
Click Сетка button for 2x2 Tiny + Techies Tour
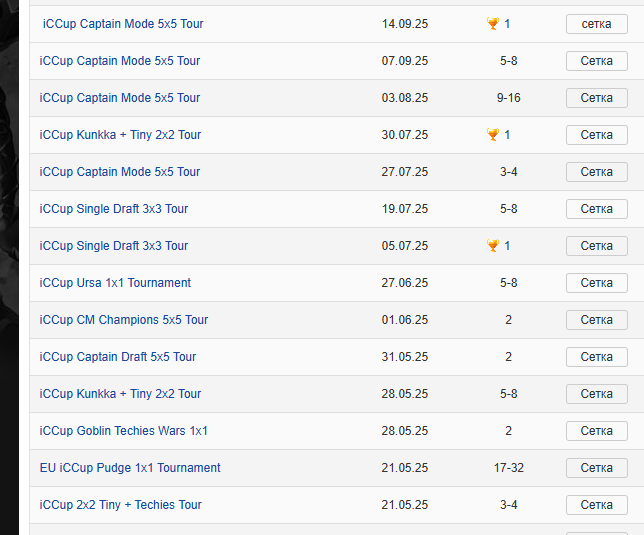pos(596,505)
